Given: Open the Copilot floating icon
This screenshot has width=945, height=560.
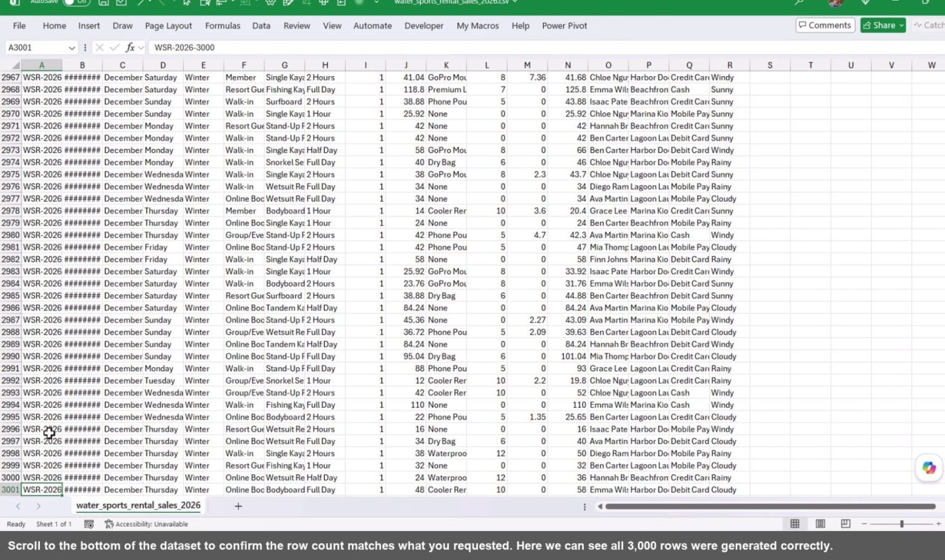Looking at the screenshot, I should (929, 468).
